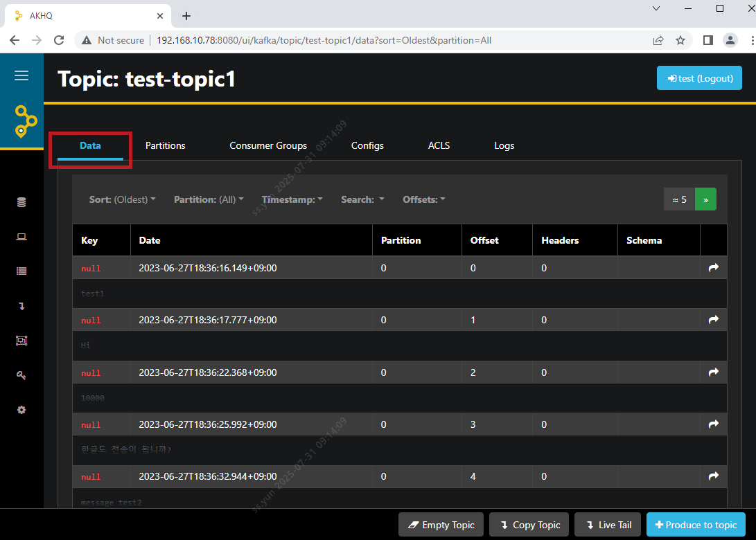
Task: Open Settings gear icon in sidebar
Action: (21, 410)
